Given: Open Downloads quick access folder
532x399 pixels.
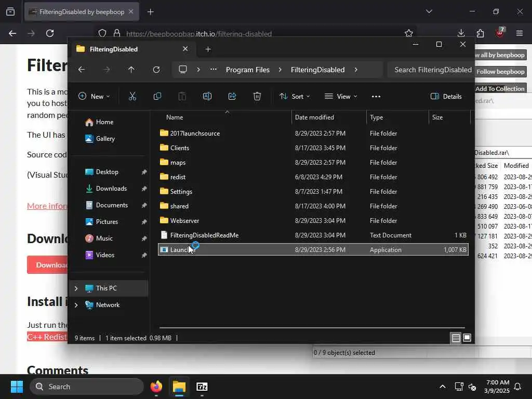Looking at the screenshot, I should [106, 189].
